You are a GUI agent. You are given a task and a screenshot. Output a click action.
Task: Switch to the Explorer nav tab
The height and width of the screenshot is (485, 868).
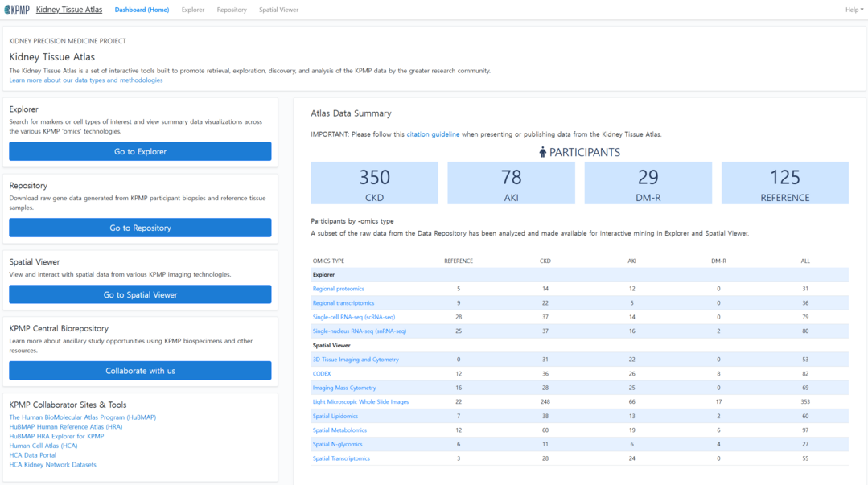coord(192,10)
